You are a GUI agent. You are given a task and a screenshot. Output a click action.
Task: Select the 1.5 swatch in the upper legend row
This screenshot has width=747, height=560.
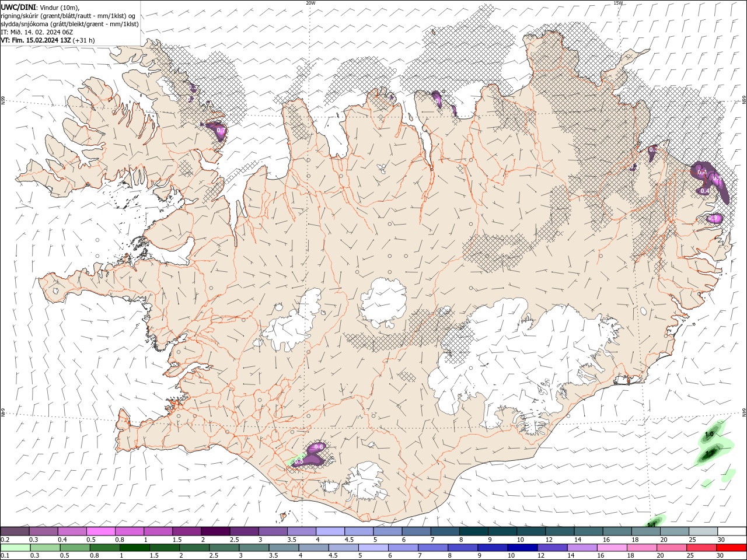(187, 531)
